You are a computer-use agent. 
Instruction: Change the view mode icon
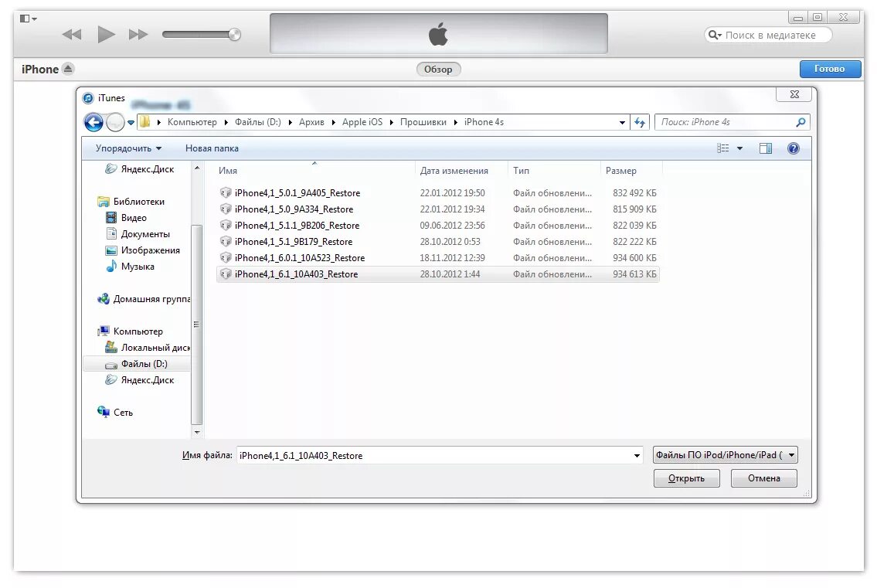coord(722,148)
